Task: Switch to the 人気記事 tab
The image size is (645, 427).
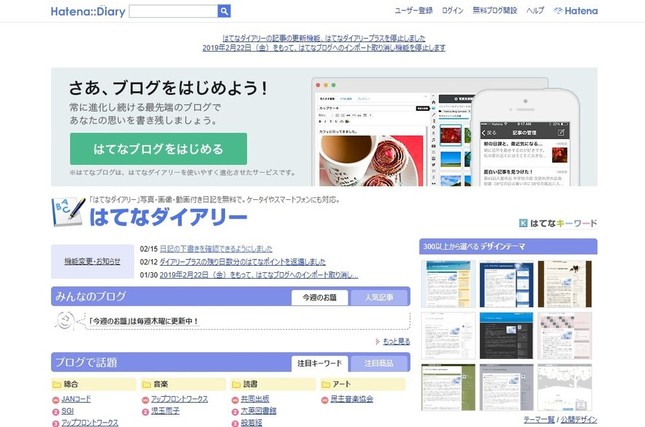Action: click(379, 297)
